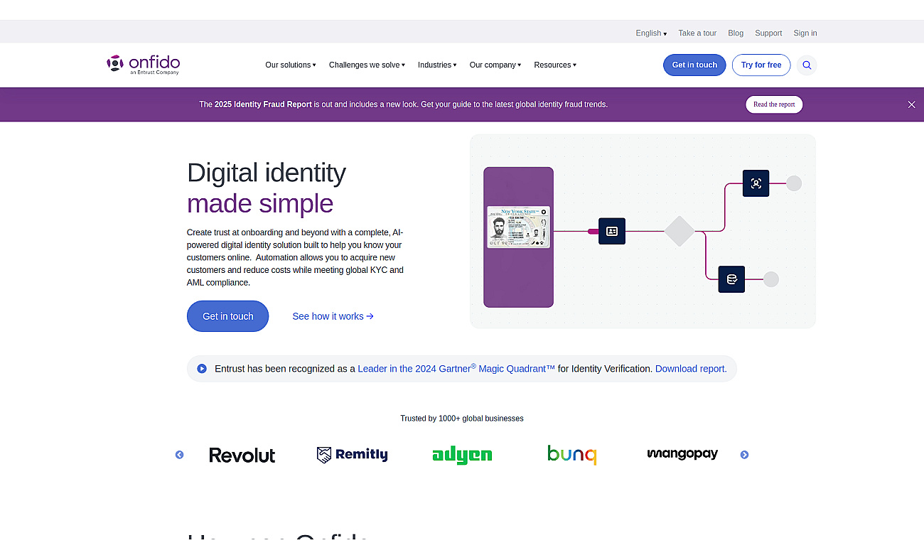
Task: Click the header Get in touch button
Action: (x=694, y=65)
